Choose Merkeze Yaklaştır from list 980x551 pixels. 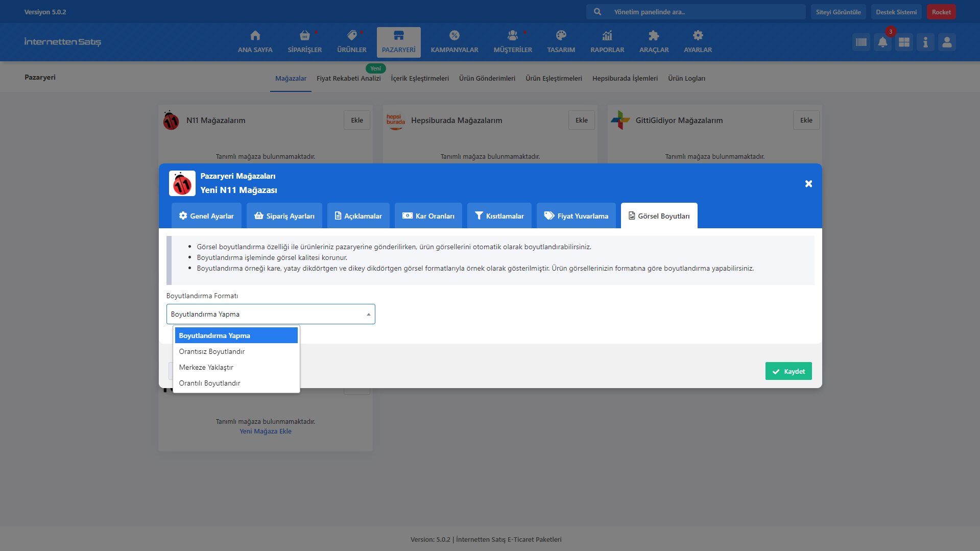click(206, 368)
